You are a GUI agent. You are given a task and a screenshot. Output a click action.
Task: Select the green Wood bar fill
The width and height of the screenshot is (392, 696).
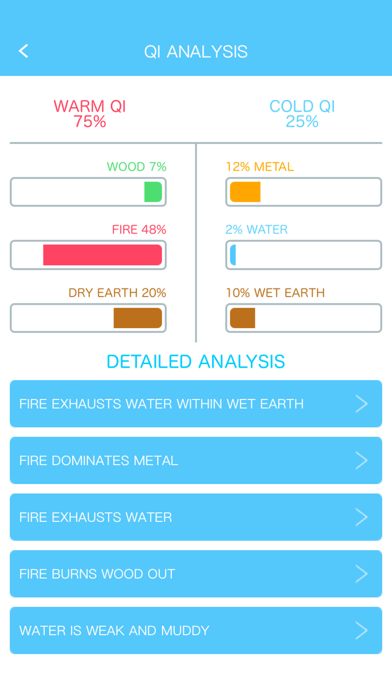click(x=153, y=192)
